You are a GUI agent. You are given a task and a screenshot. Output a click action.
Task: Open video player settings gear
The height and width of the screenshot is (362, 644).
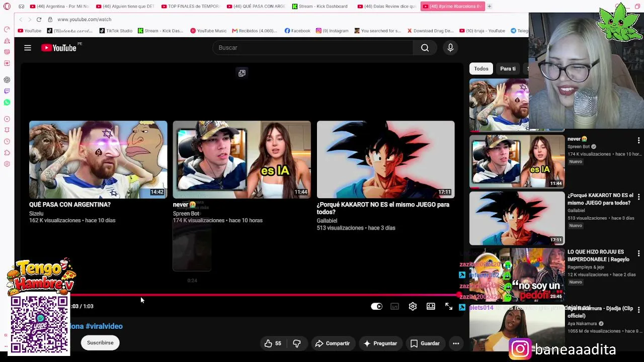[x=413, y=306]
